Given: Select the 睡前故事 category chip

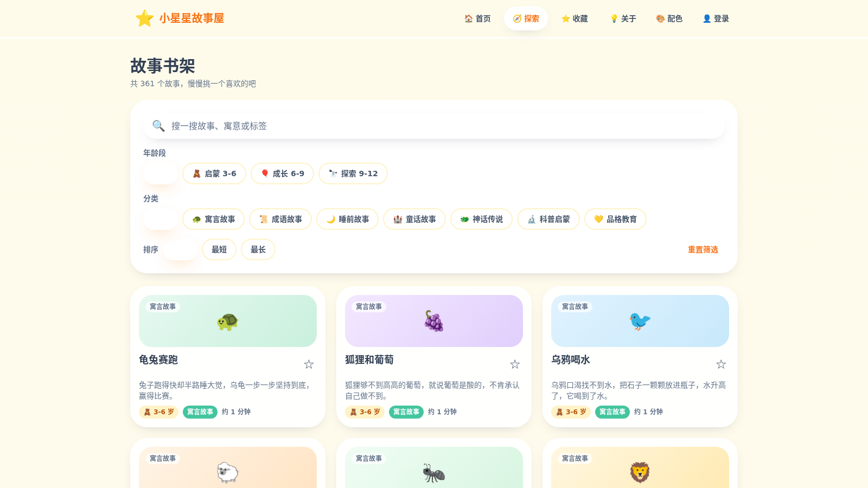Looking at the screenshot, I should click(x=347, y=219).
